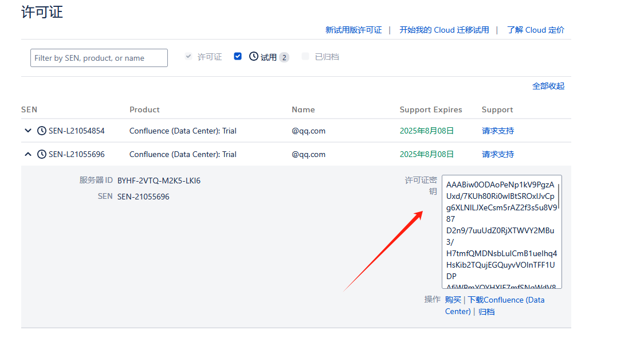
Task: Click the trial count badge 2
Action: point(284,57)
